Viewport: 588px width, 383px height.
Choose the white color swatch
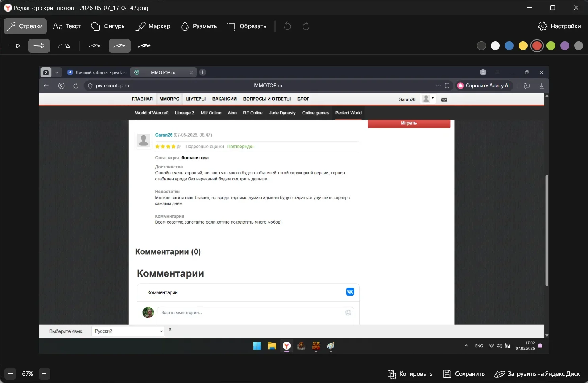pos(495,46)
